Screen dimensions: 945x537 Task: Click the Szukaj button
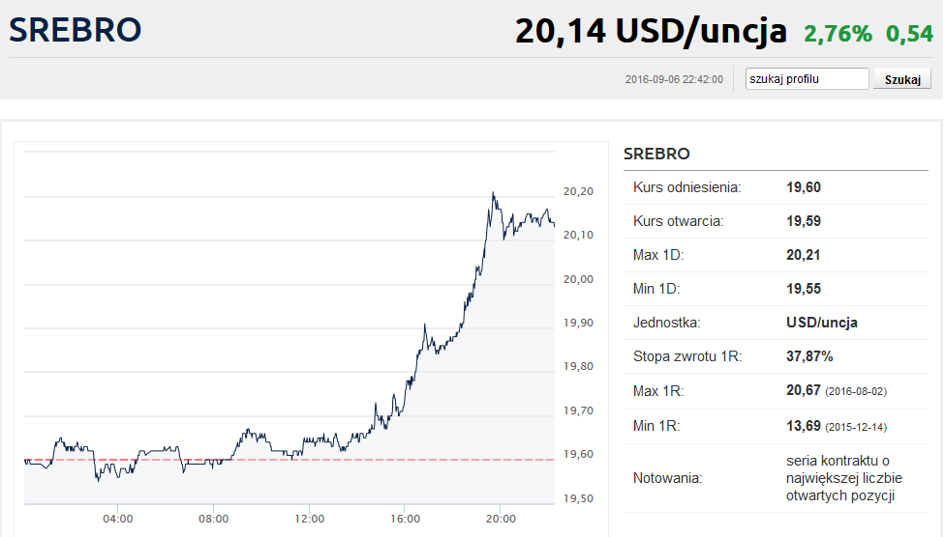[x=902, y=79]
